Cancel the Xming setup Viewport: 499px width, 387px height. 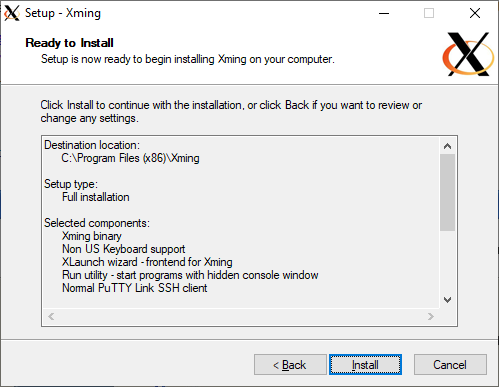click(450, 365)
